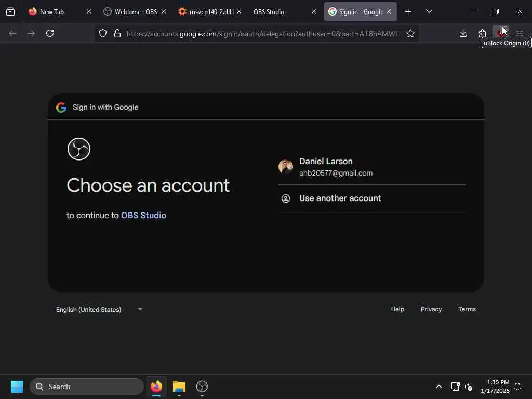Image resolution: width=532 pixels, height=399 pixels.
Task: Open the network status tray icon
Action: coord(455,387)
